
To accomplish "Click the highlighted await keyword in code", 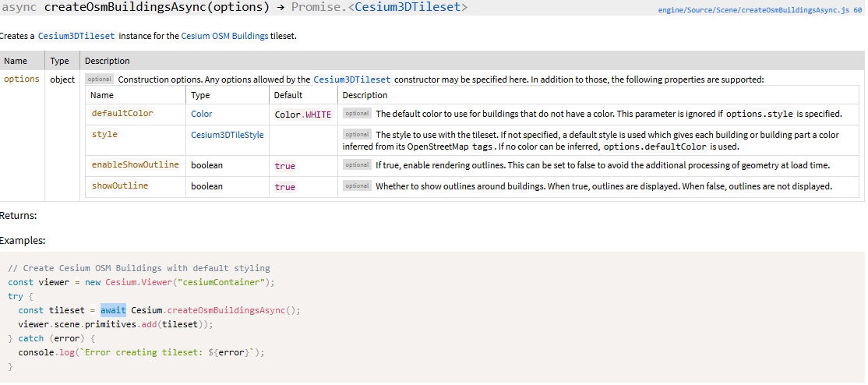I will click(x=114, y=310).
